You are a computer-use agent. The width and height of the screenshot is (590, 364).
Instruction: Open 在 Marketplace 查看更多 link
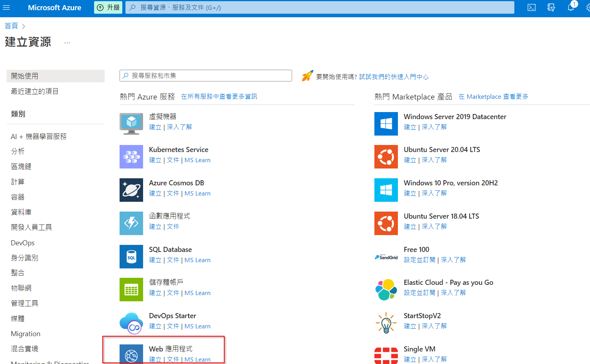click(x=494, y=96)
